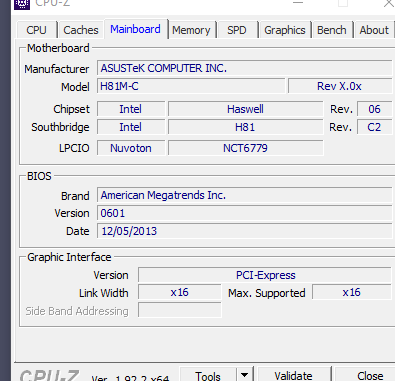395x381 pixels.
Task: Click the Ver. 1.92.2.x64 version text
Action: 131,378
